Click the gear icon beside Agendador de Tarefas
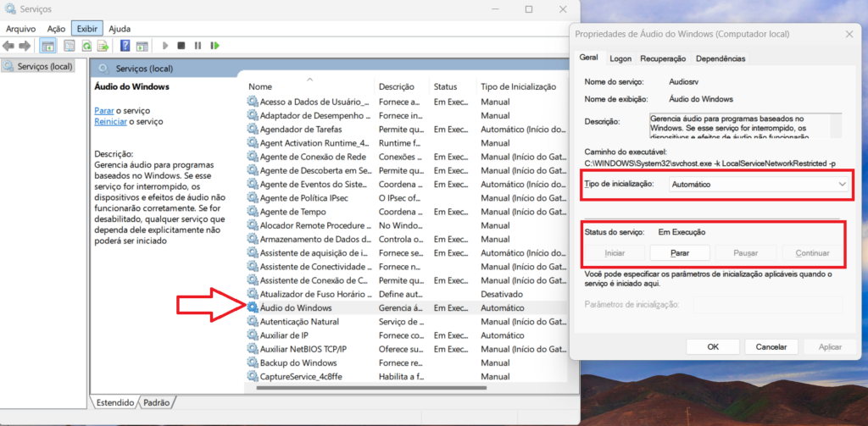Viewport: 868px width, 426px height. [253, 129]
